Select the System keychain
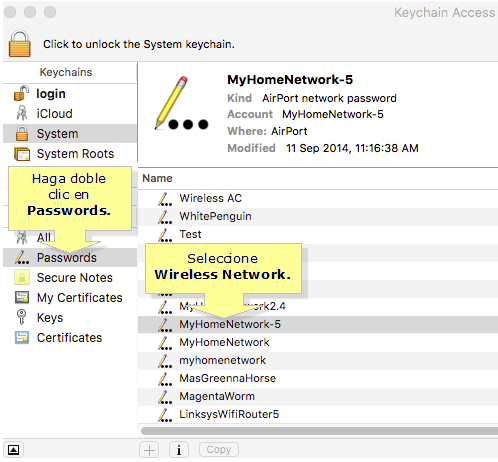Image resolution: width=498 pixels, height=462 pixels. [x=70, y=134]
